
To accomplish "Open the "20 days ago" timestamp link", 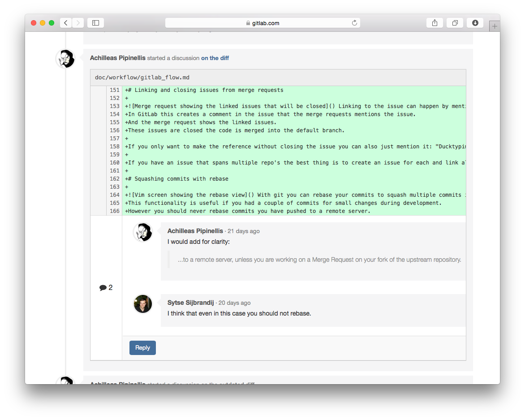I will (234, 303).
